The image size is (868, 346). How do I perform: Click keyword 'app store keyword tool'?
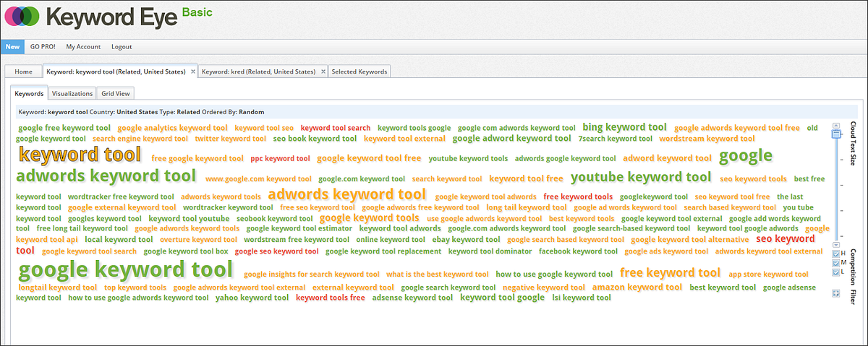tap(768, 274)
